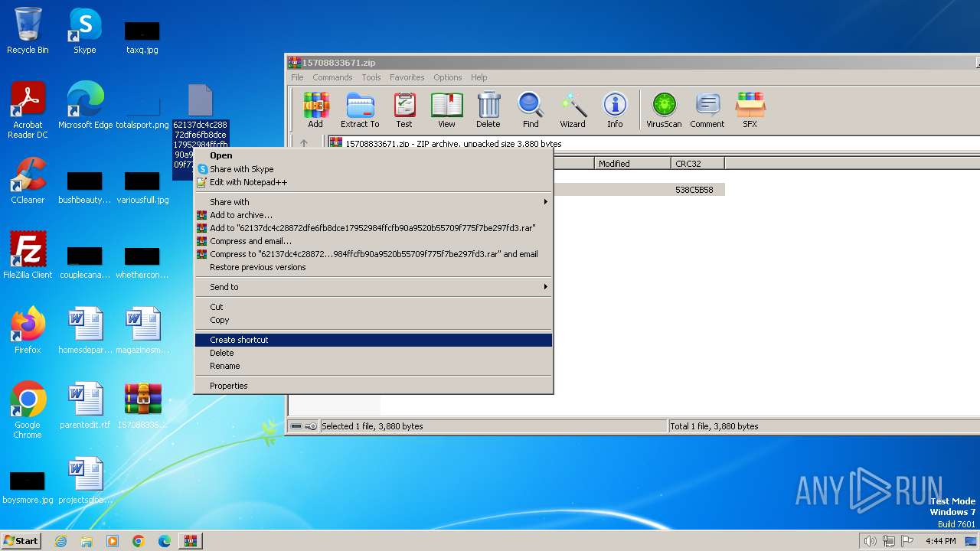The image size is (980, 551).
Task: Choose Open in the context menu
Action: click(374, 155)
